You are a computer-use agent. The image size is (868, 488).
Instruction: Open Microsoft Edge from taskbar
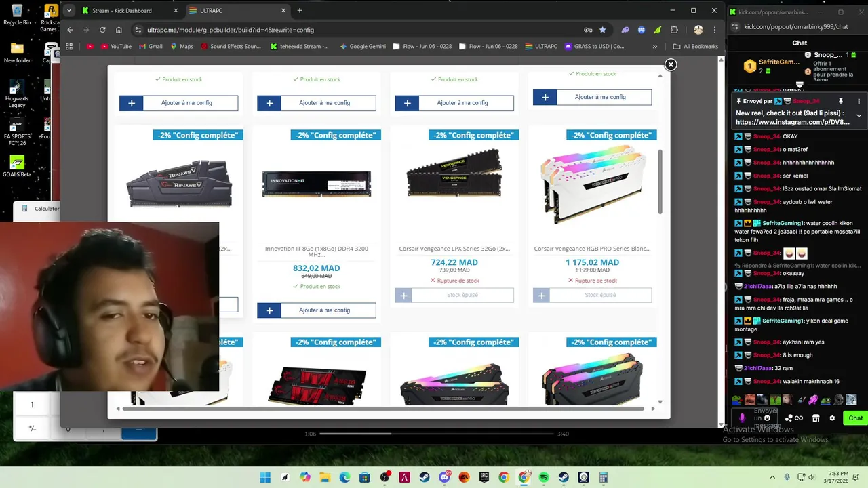345,477
